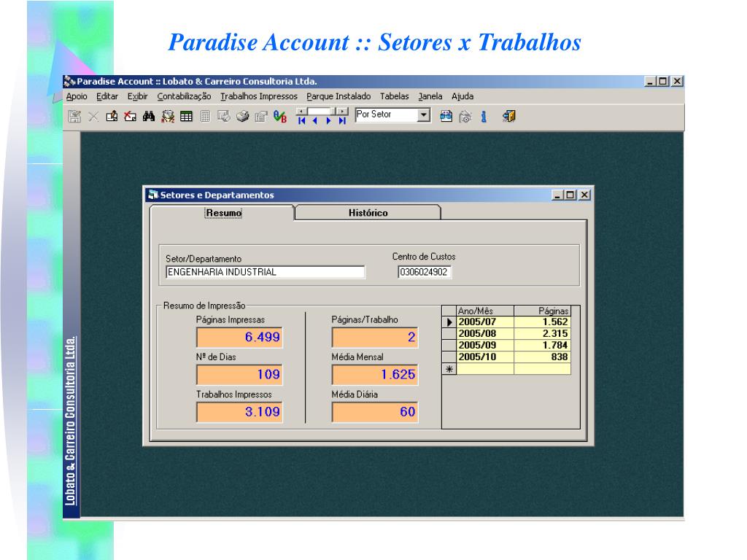Click the Média Mensal value 1.625
The width and height of the screenshot is (747, 560).
tap(375, 374)
